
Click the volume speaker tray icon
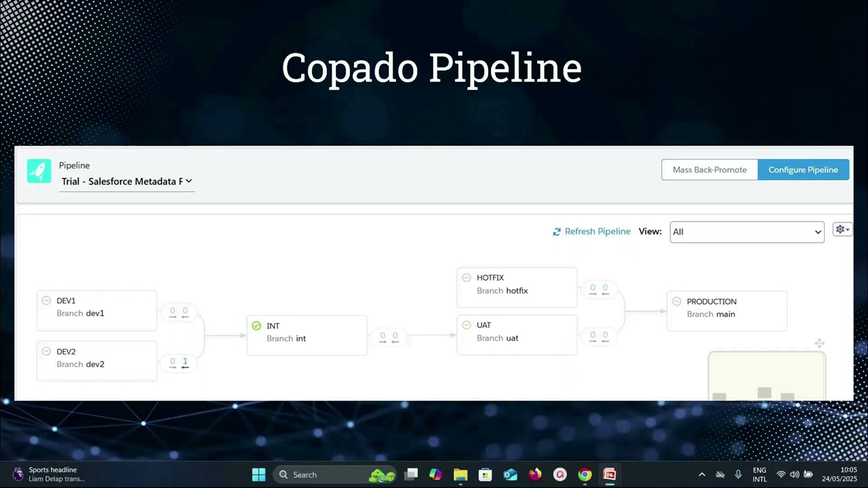(x=795, y=474)
